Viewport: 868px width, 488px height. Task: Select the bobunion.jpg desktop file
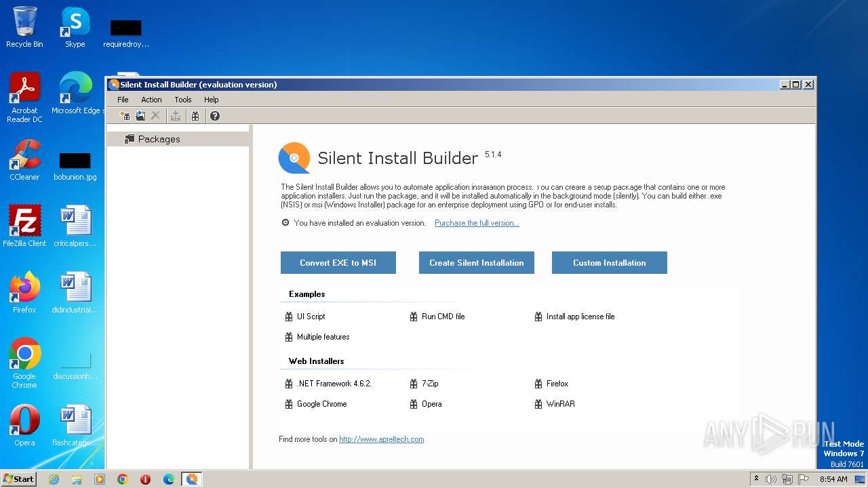pos(75,166)
